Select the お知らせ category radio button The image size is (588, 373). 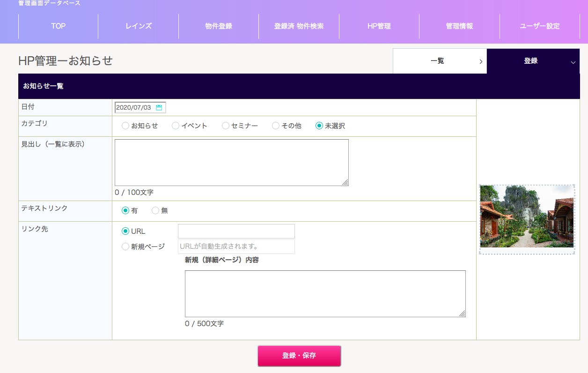125,126
